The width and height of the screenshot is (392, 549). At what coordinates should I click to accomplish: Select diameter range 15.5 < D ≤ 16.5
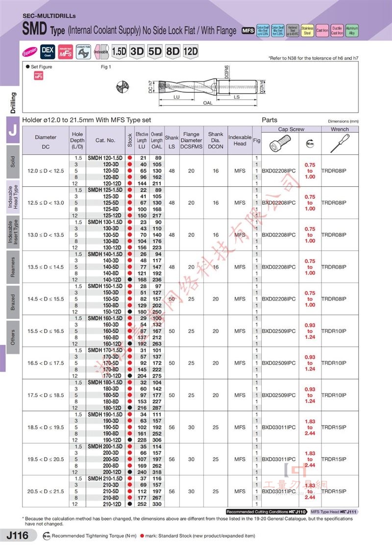click(x=46, y=331)
